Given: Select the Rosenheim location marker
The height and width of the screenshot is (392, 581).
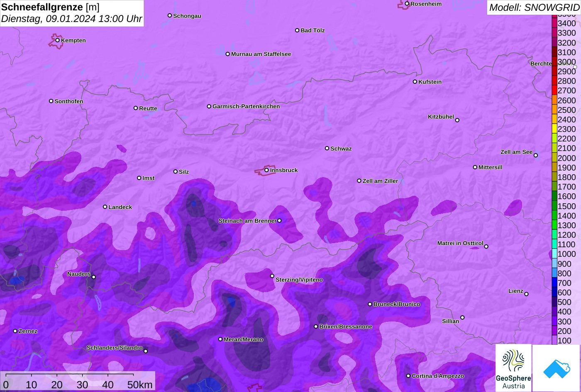Looking at the screenshot, I should (407, 4).
